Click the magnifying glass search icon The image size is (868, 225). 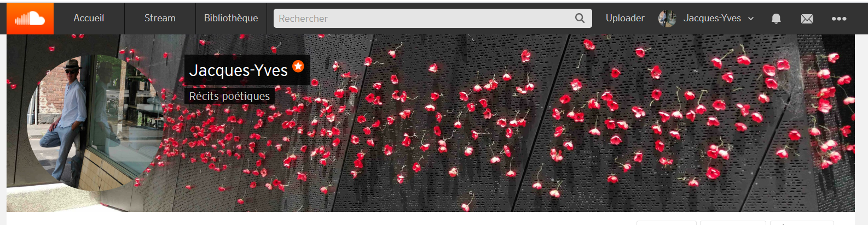(x=580, y=18)
